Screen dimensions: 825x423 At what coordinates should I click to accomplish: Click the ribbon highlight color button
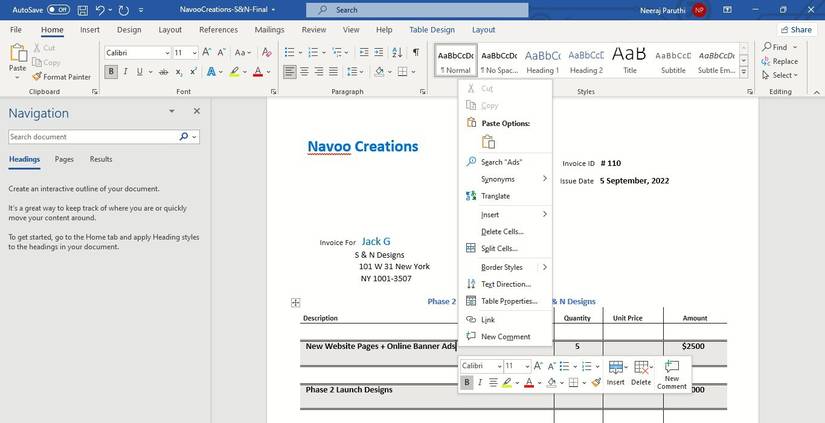pos(235,72)
